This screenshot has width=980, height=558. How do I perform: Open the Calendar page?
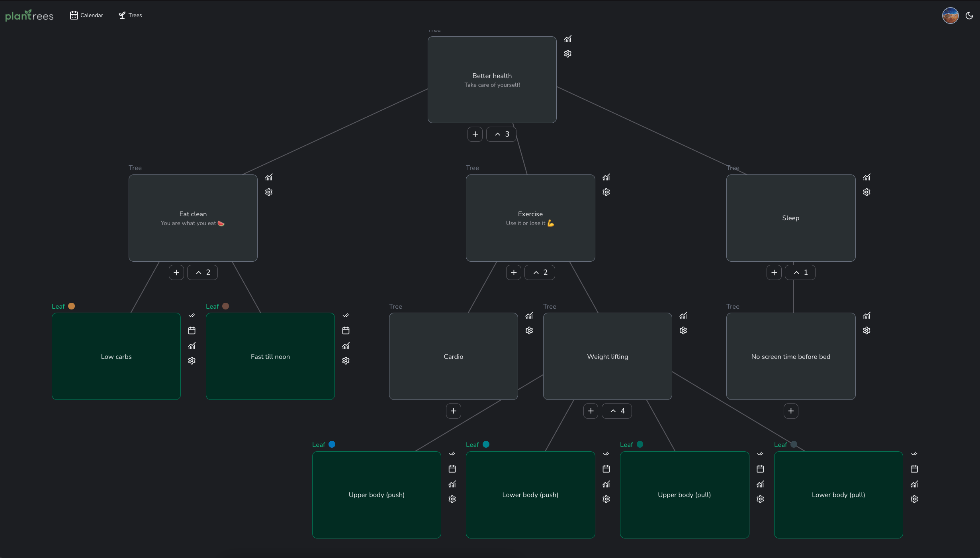point(86,15)
